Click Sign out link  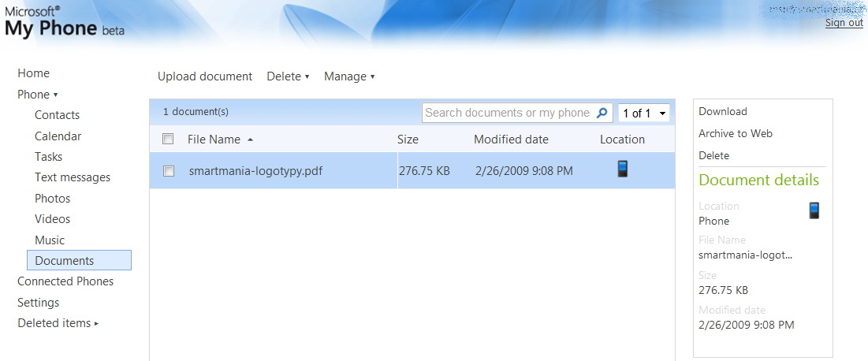(844, 23)
